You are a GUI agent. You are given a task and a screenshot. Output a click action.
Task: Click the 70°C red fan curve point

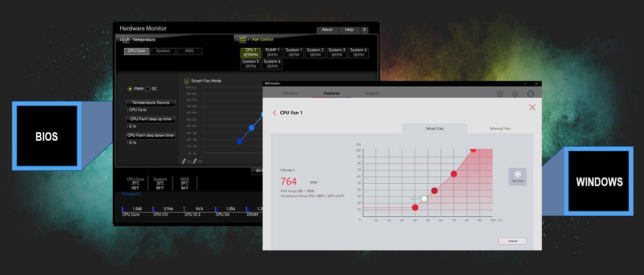pyautogui.click(x=454, y=174)
